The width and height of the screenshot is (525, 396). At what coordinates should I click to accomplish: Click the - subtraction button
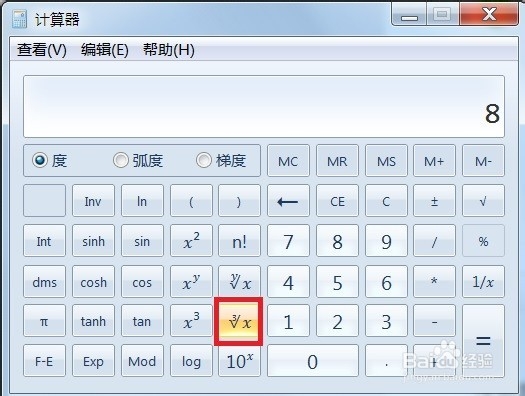tap(434, 321)
